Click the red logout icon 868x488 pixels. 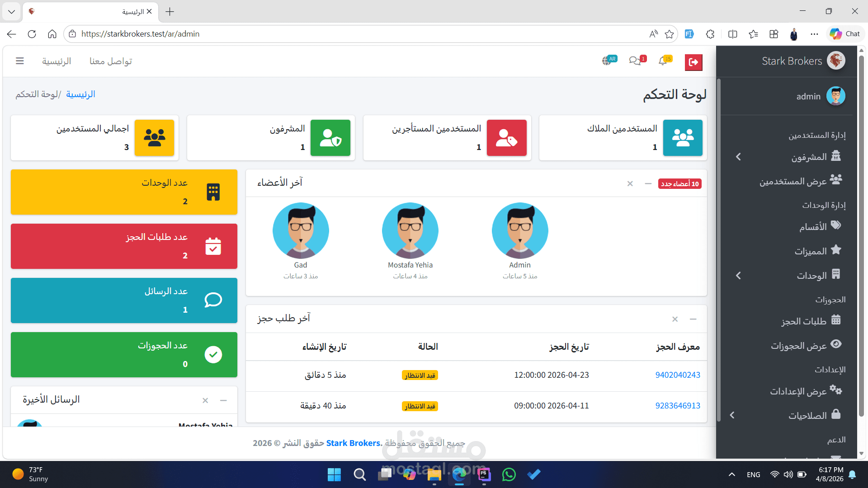click(693, 62)
